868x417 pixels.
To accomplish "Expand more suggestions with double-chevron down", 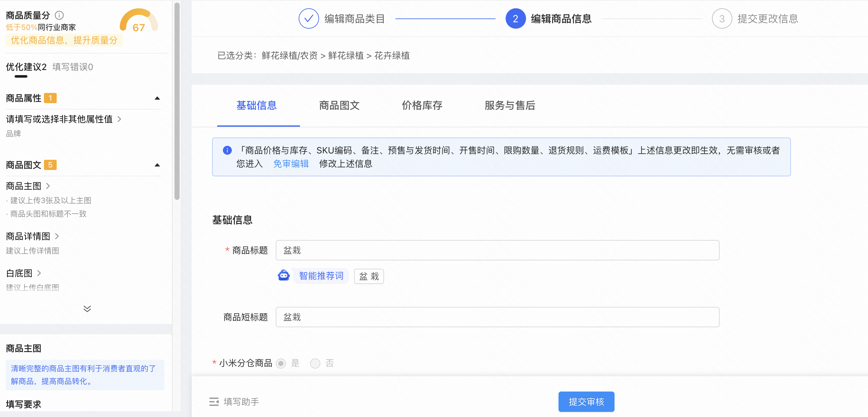I will (87, 308).
